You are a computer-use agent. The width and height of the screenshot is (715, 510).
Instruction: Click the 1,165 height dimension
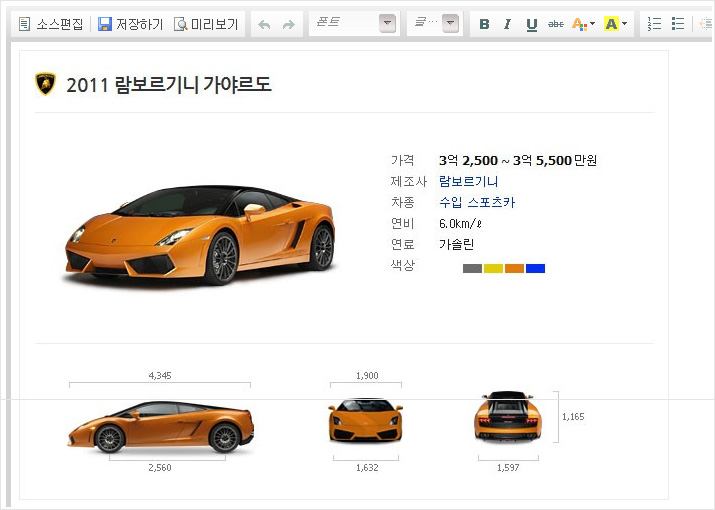[573, 416]
